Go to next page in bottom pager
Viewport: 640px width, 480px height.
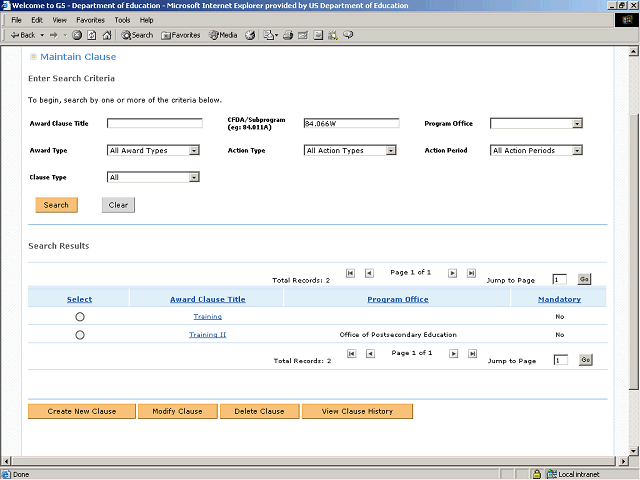(453, 353)
